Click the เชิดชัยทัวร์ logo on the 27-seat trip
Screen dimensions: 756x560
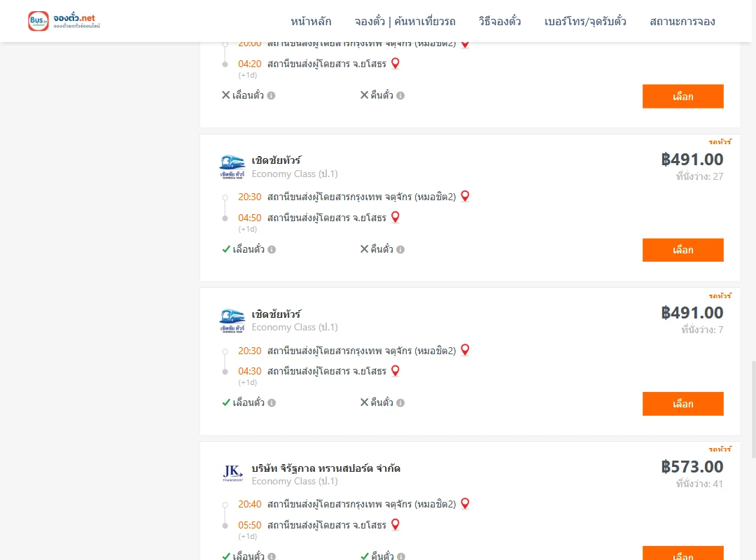click(232, 167)
